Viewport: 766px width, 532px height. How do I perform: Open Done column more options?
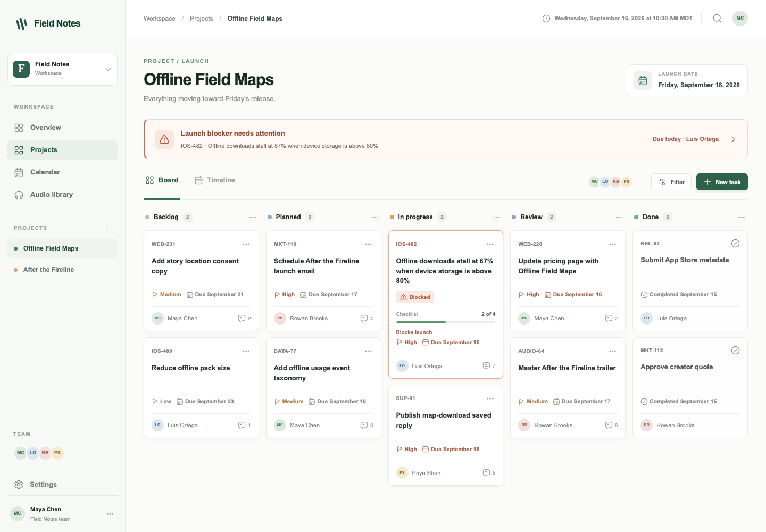click(742, 217)
